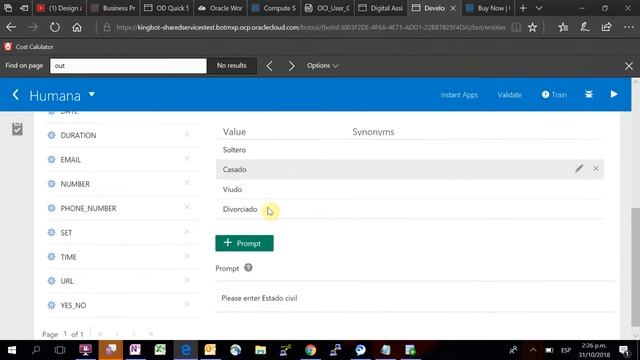Open Instant Apps
Screen dimensions: 640x360
[x=459, y=95]
